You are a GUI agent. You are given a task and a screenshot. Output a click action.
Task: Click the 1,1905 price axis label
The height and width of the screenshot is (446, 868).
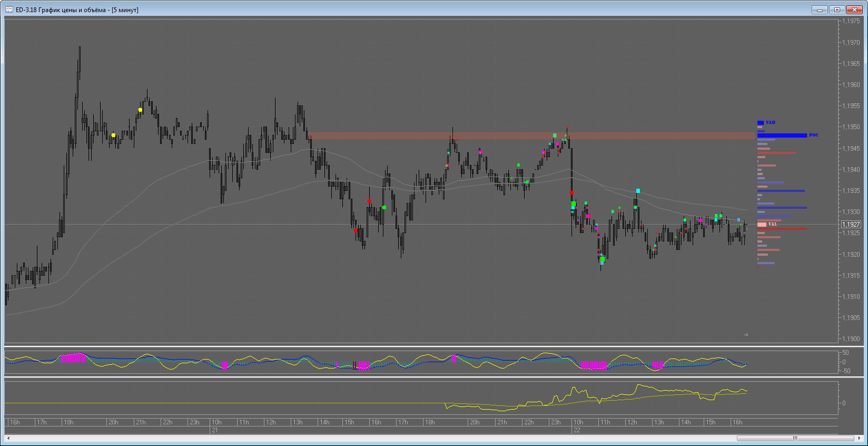pos(851,318)
